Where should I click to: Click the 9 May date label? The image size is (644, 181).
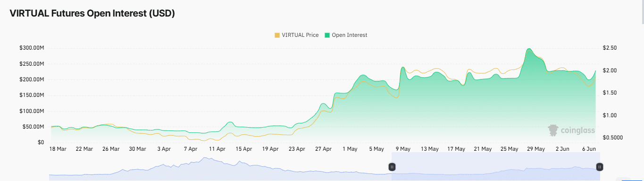(x=403, y=149)
